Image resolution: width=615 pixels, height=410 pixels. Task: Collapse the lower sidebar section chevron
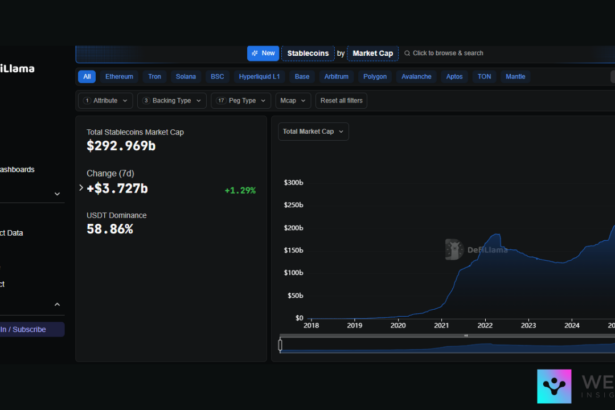(x=57, y=304)
